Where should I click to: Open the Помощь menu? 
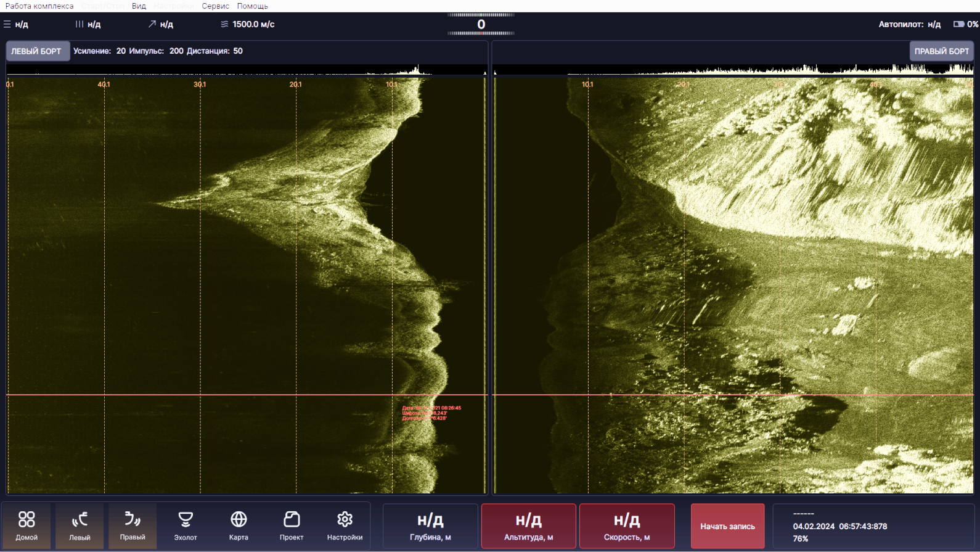coord(253,6)
